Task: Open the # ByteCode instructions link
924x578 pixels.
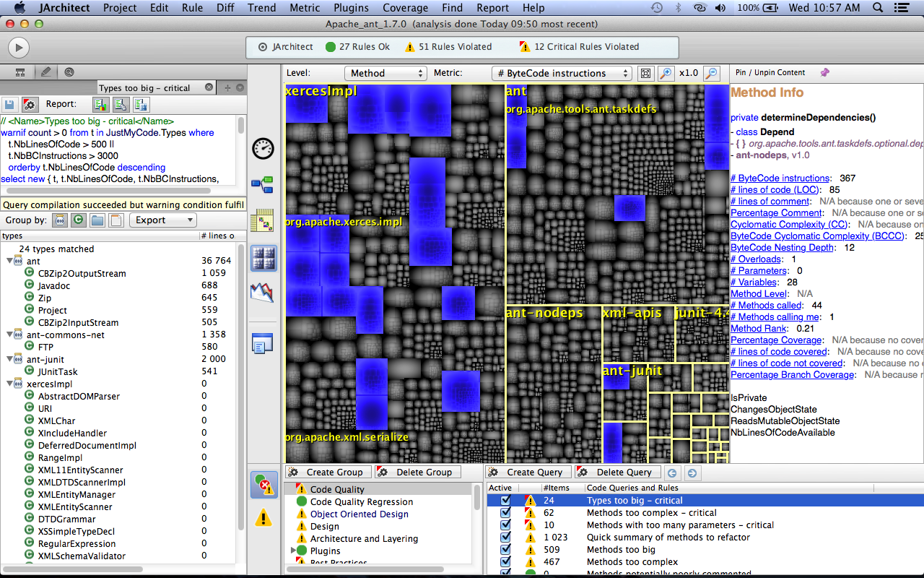Action: [780, 178]
